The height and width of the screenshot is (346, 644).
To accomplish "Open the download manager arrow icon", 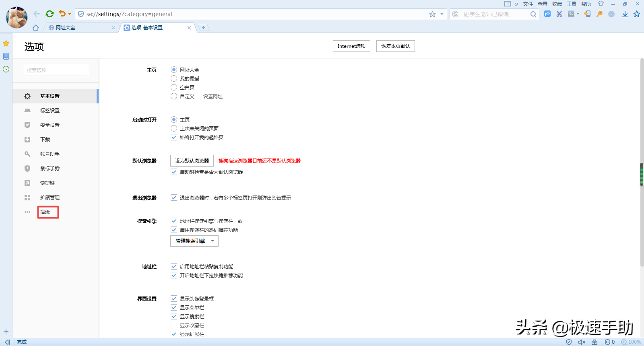I will (x=625, y=14).
